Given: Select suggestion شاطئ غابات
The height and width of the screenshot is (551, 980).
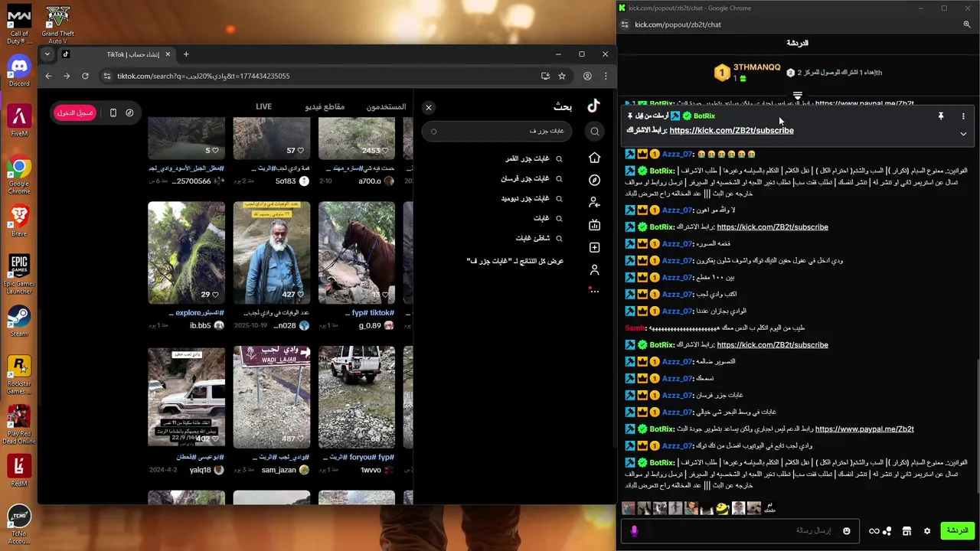Looking at the screenshot, I should pos(539,238).
